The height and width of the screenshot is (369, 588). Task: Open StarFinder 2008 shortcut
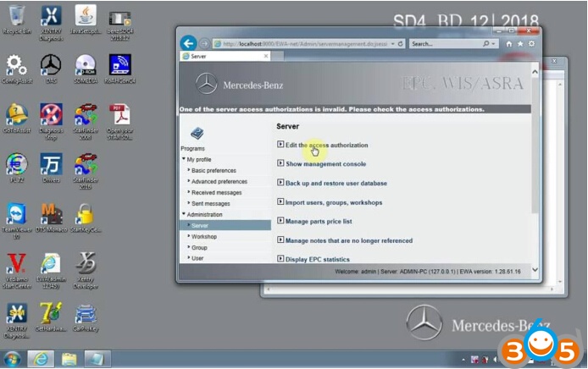86,122
